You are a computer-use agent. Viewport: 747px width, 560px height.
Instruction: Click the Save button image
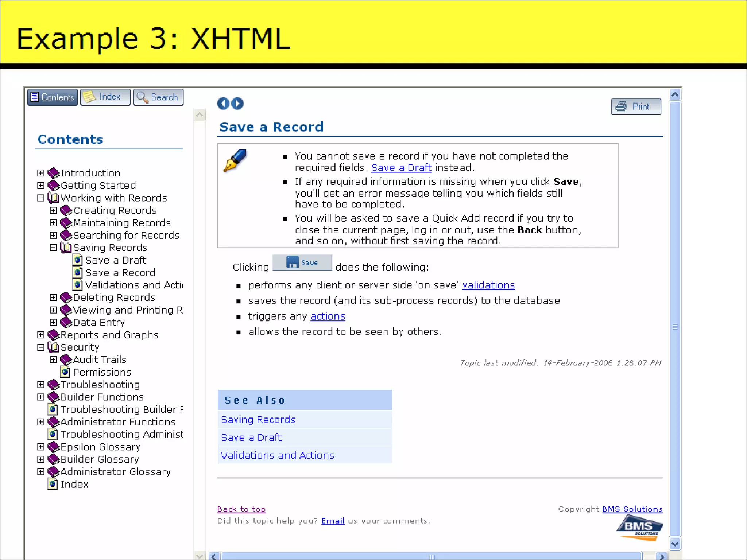click(x=302, y=262)
